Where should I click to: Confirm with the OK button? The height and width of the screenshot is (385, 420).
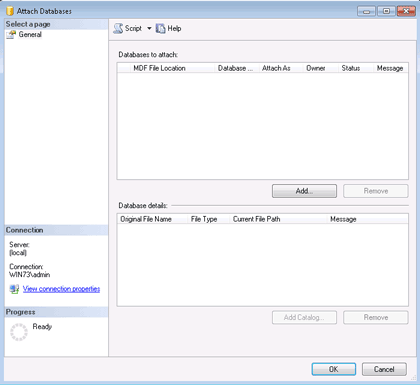coord(334,369)
